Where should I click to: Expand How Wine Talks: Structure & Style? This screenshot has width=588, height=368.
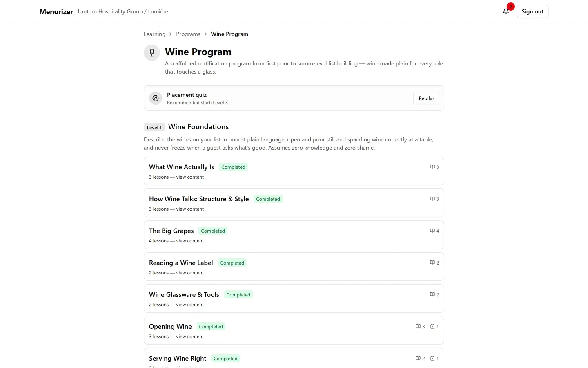coord(294,203)
